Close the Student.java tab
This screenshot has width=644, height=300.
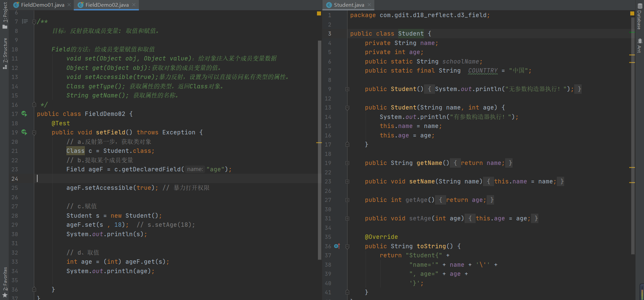click(369, 5)
